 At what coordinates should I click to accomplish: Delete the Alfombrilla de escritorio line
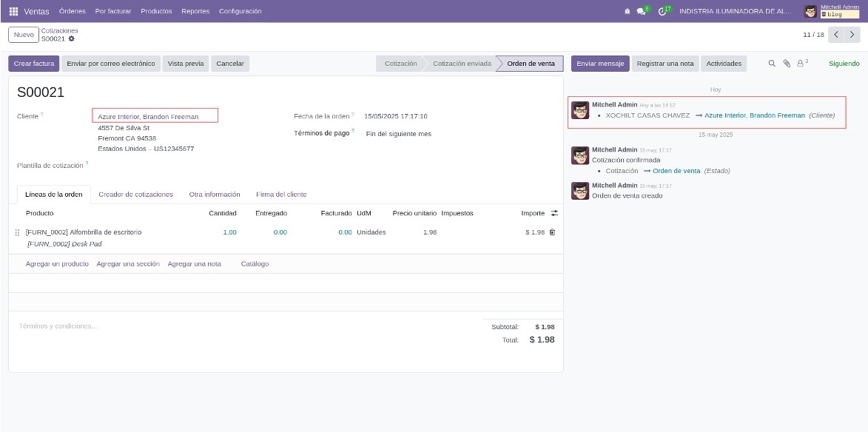(x=553, y=232)
